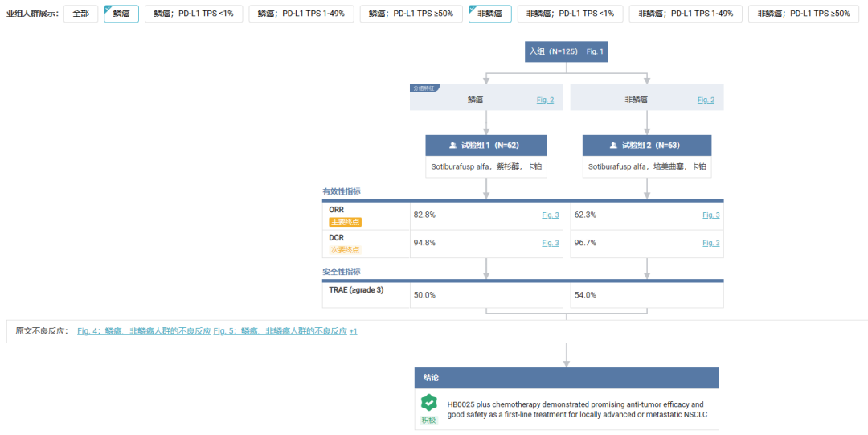Click the orange 主要终点 badge under ORR
Image resolution: width=868 pixels, height=435 pixels.
tap(346, 222)
